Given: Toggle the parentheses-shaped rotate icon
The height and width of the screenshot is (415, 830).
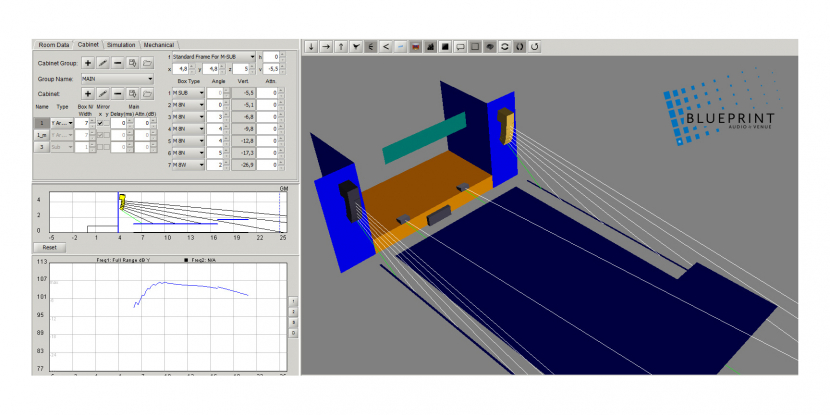Looking at the screenshot, I should tap(520, 47).
